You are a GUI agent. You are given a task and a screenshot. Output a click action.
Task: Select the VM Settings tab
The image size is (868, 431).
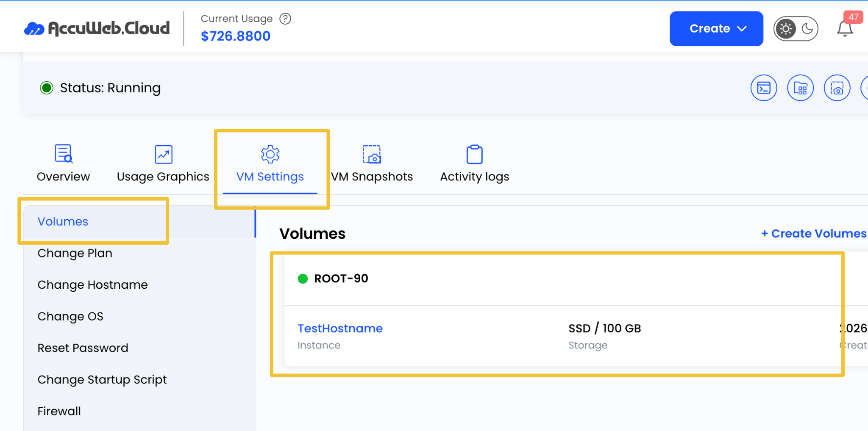[x=270, y=165]
